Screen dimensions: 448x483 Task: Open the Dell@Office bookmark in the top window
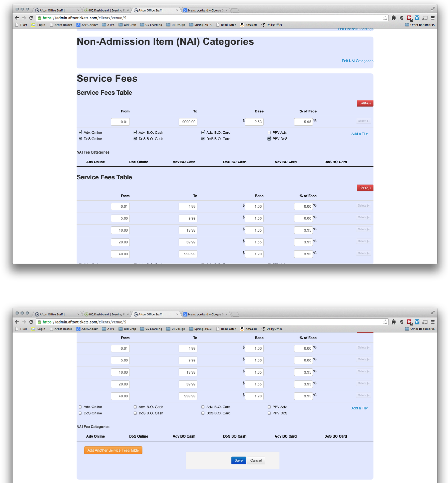[272, 25]
